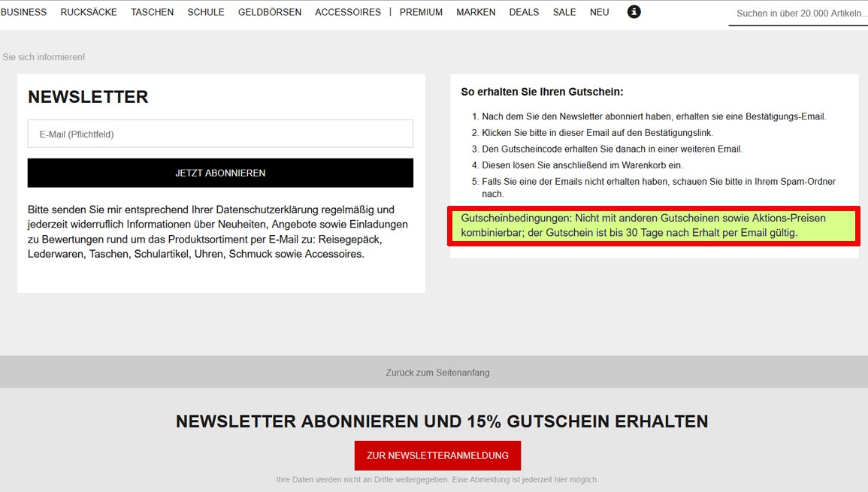Screen dimensions: 868x492
Task: Open the SCHULE section
Action: point(205,11)
